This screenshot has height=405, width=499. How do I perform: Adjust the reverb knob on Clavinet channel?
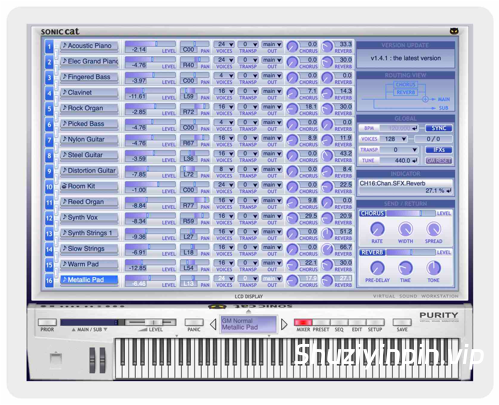[327, 93]
